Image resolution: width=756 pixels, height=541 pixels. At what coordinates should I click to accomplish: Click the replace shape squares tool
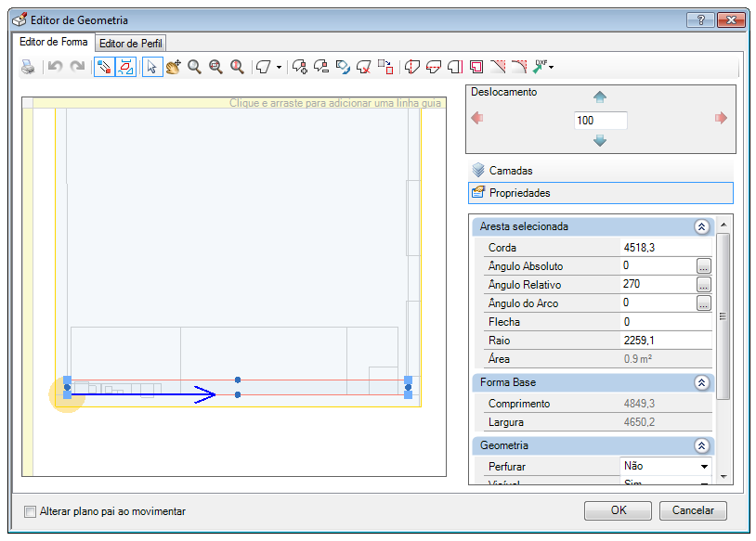[x=385, y=67]
